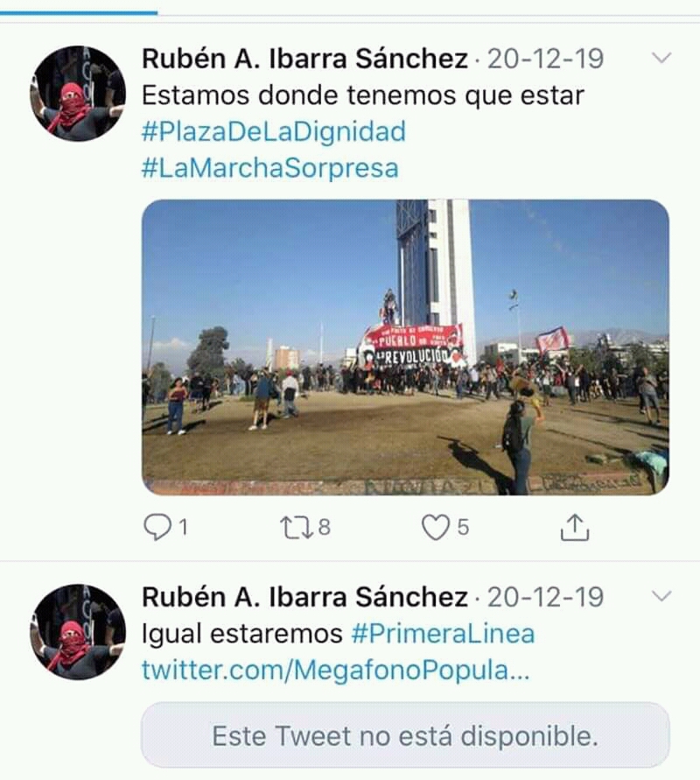Open hashtag #PrimeraLinea
700x780 pixels.
pos(443,633)
